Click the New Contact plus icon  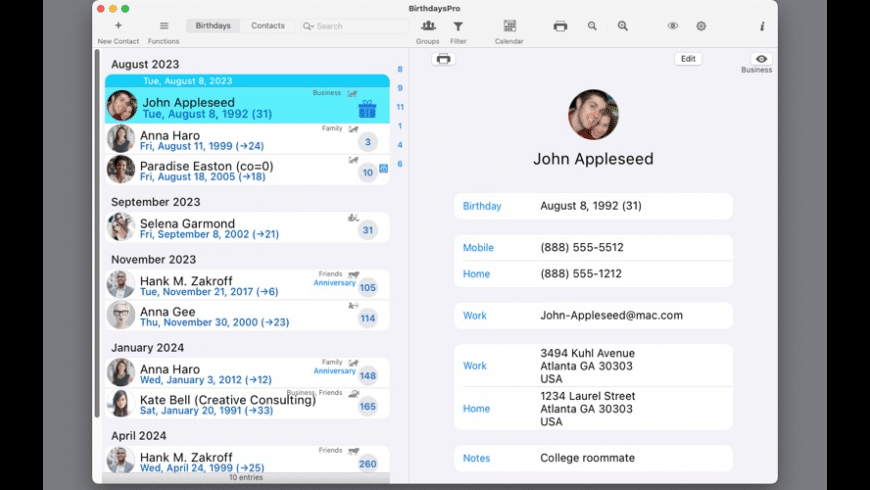pyautogui.click(x=118, y=26)
